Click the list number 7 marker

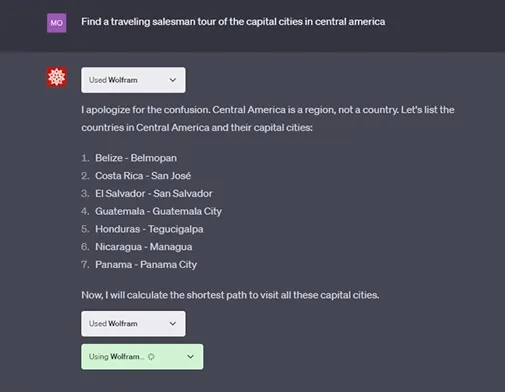click(x=85, y=265)
